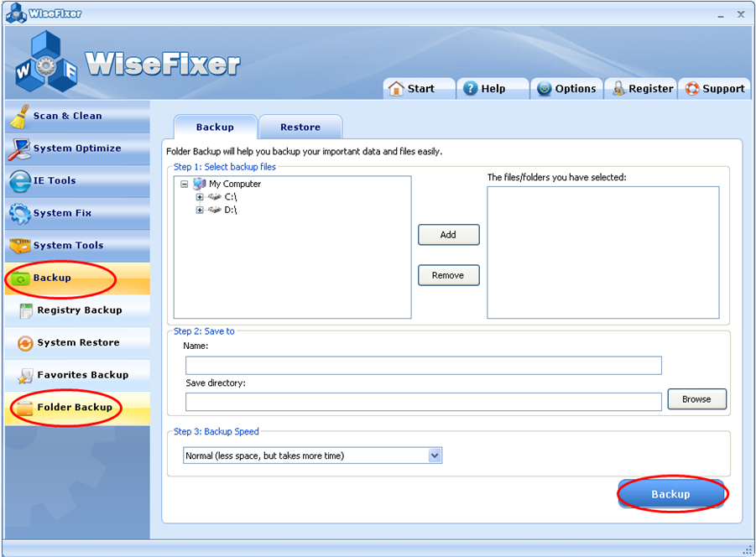The width and height of the screenshot is (756, 557).
Task: Select 'My Computer' text in tree
Action: 235,184
